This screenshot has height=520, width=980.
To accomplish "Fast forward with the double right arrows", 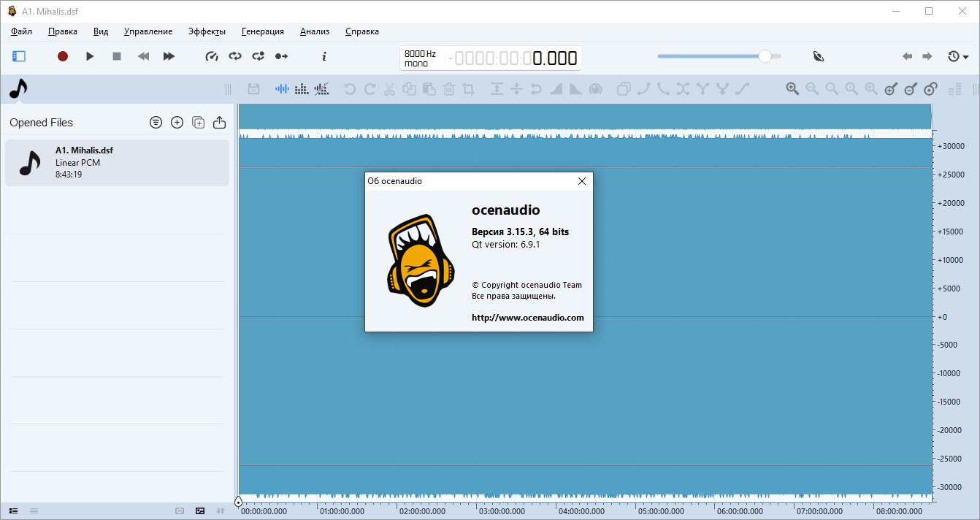I will (169, 56).
